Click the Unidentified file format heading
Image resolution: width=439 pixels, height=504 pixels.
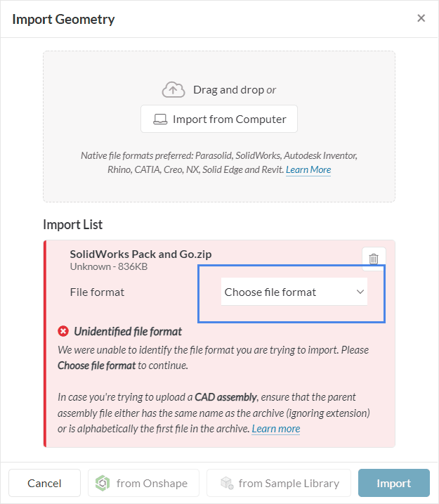tap(128, 331)
